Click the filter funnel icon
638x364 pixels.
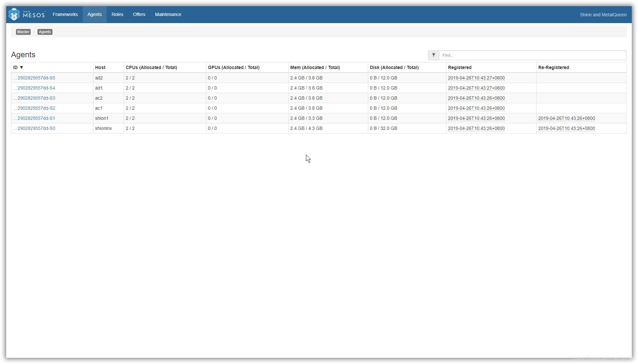point(433,55)
